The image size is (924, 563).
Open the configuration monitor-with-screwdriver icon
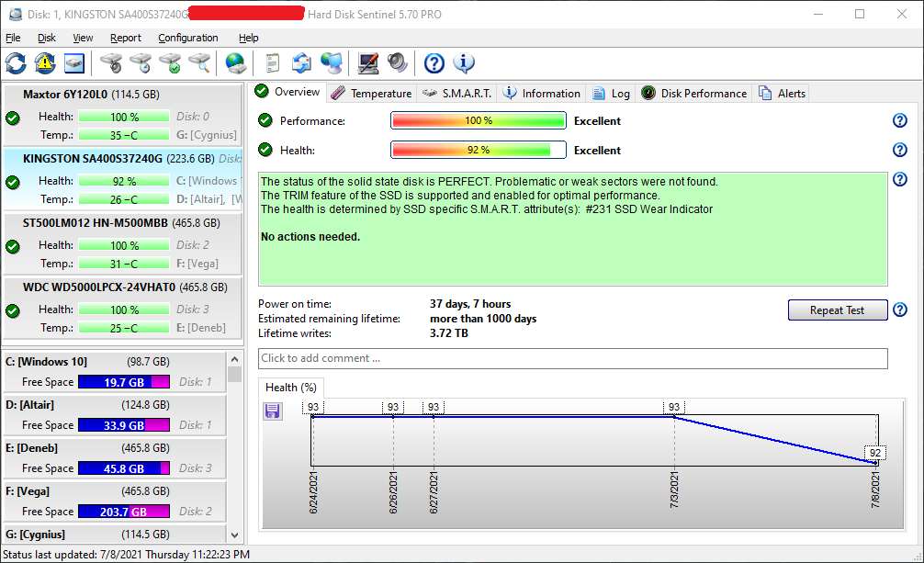pos(368,63)
